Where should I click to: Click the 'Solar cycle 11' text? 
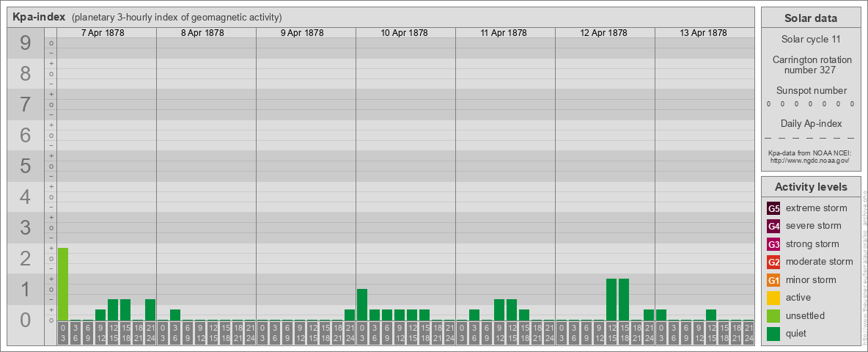click(811, 40)
